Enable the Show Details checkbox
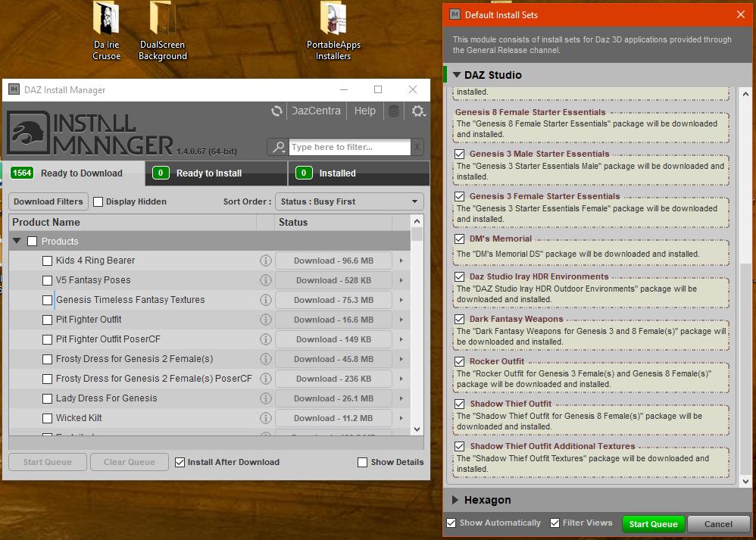Viewport: 756px width, 540px height. 363,463
